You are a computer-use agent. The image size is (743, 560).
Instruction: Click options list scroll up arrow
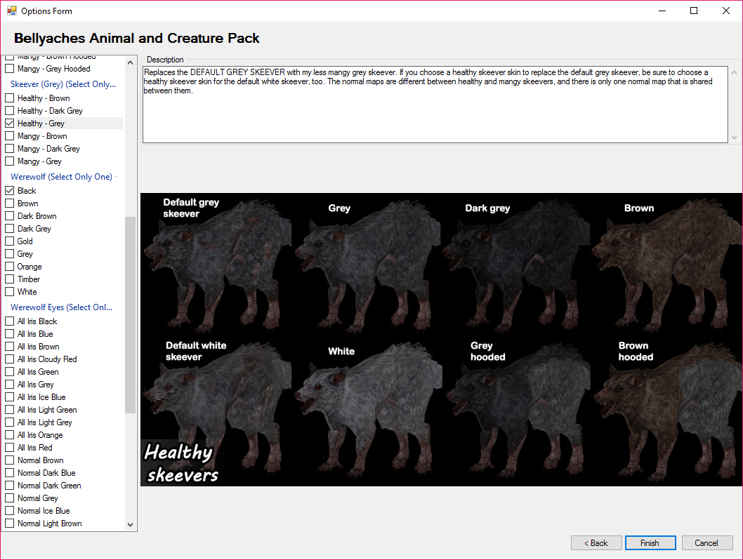click(131, 62)
